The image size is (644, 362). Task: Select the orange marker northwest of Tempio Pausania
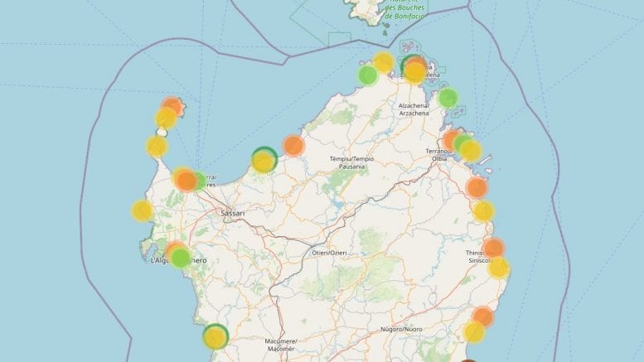point(293,146)
